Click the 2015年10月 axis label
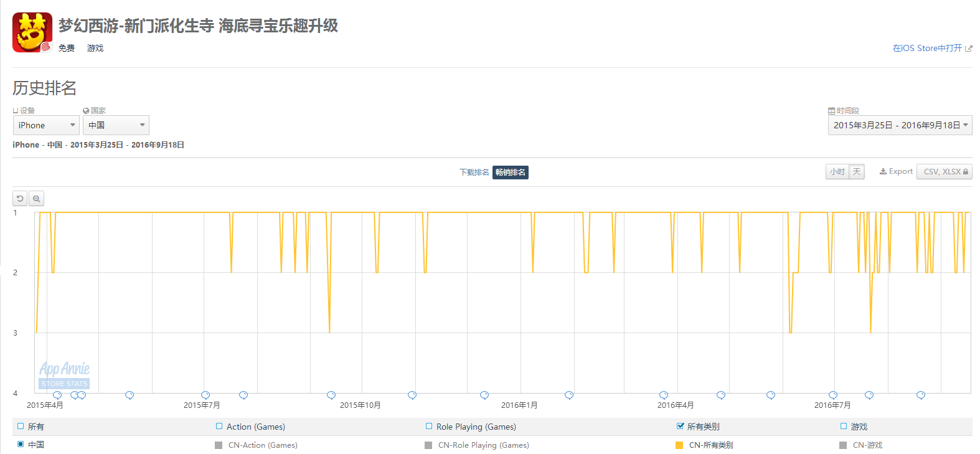Viewport: 980px width, 454px height. point(360,405)
